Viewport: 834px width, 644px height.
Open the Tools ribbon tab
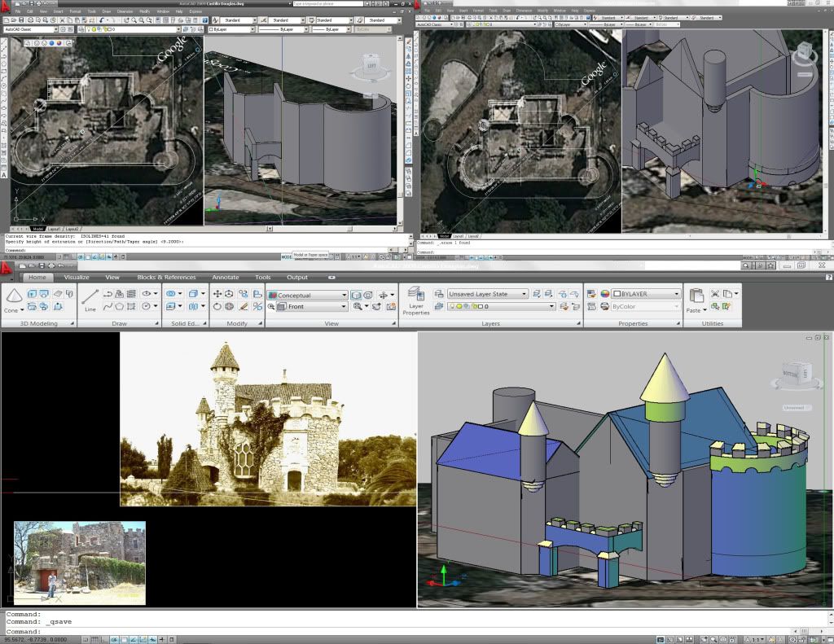point(263,277)
